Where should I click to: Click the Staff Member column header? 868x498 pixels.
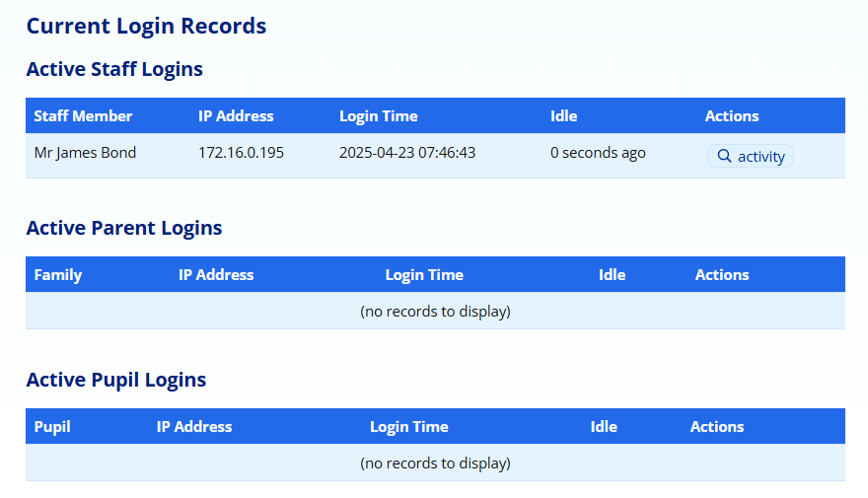coord(83,115)
